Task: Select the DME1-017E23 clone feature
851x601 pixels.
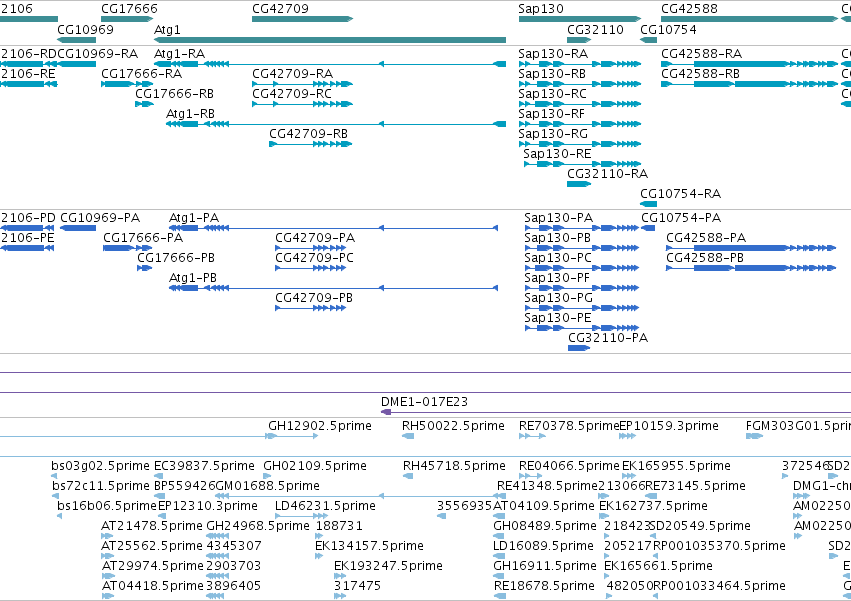Action: (x=616, y=412)
